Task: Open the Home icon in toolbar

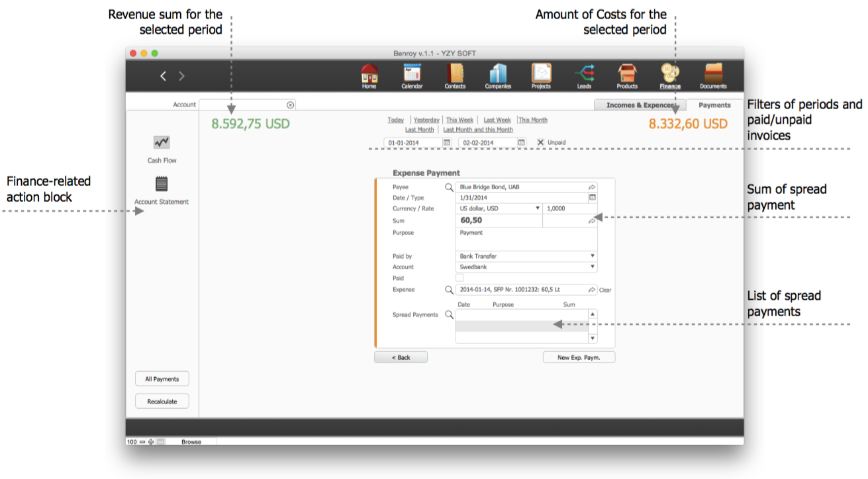Action: click(x=369, y=74)
